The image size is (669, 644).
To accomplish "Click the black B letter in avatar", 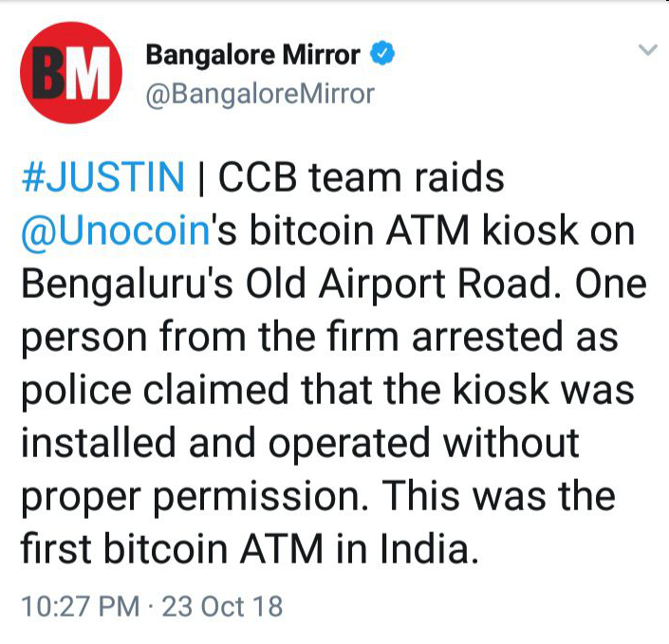I will 48,72.
